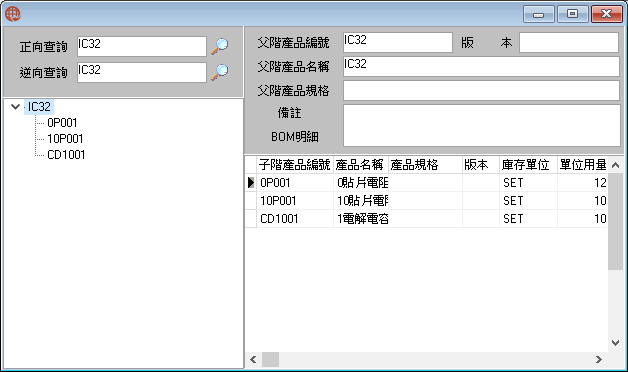Click the 子階產品編號 column header
The height and width of the screenshot is (372, 628).
295,165
